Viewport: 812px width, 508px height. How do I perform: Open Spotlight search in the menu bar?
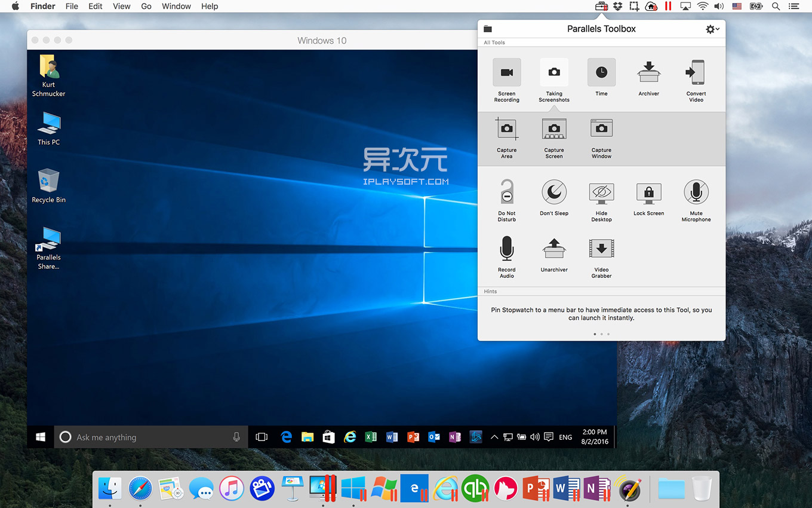(x=776, y=7)
